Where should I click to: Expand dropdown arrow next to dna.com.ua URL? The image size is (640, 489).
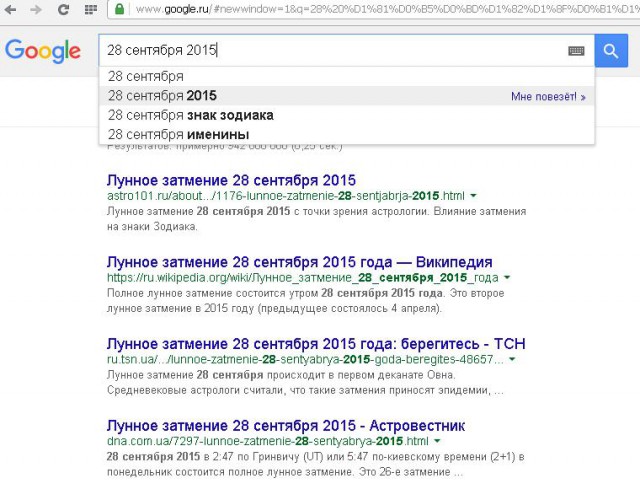click(x=437, y=441)
